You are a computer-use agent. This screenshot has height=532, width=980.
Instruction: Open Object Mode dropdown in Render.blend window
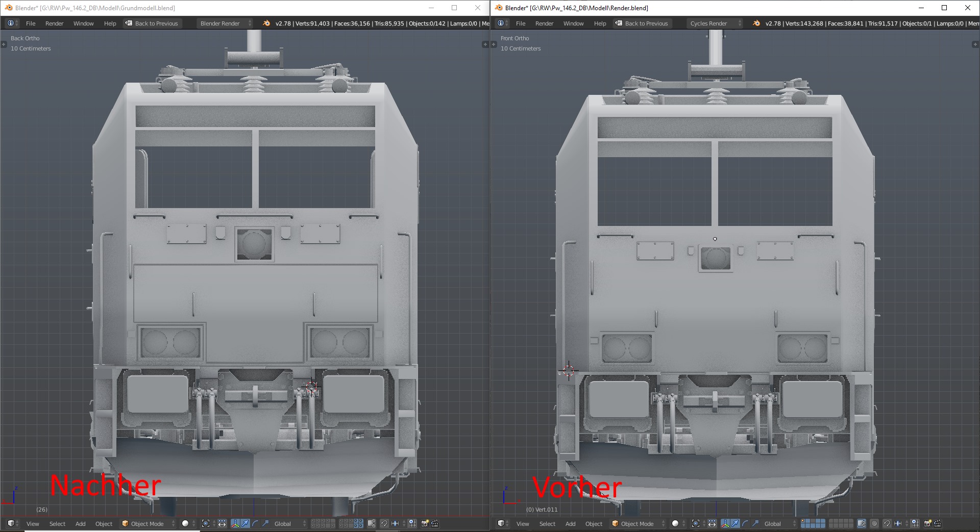(638, 523)
